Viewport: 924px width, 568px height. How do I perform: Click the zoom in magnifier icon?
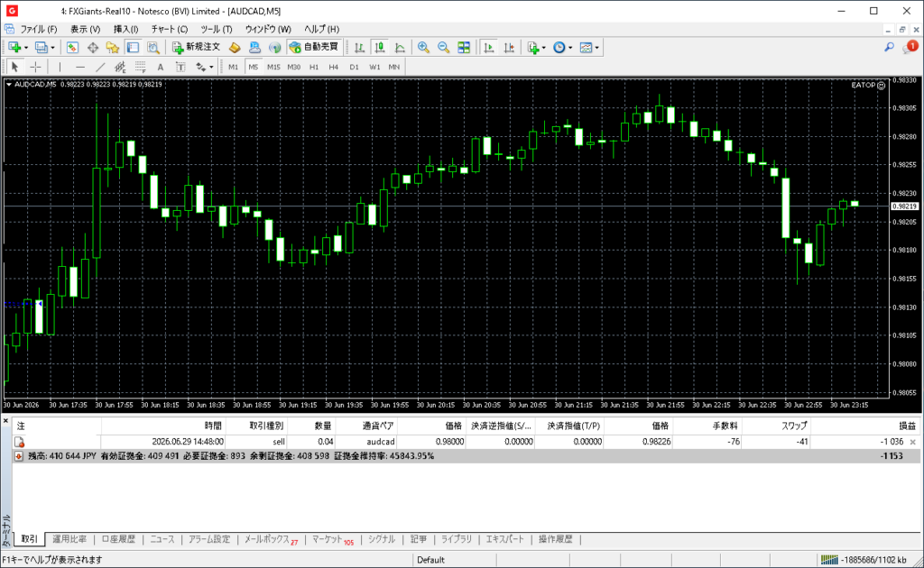pyautogui.click(x=423, y=48)
